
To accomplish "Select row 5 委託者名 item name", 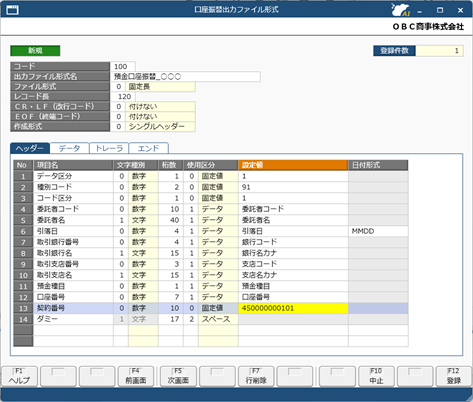I will pyautogui.click(x=73, y=220).
